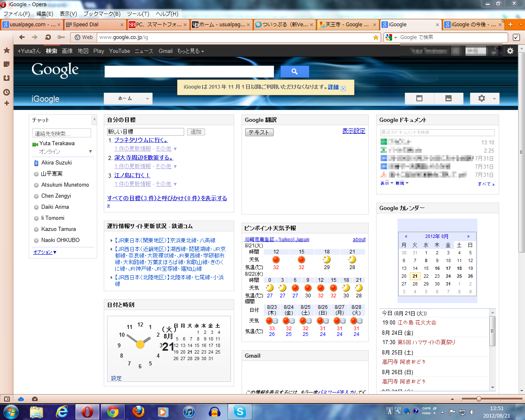Switch to the iGoogle の今後 tab

click(x=474, y=25)
